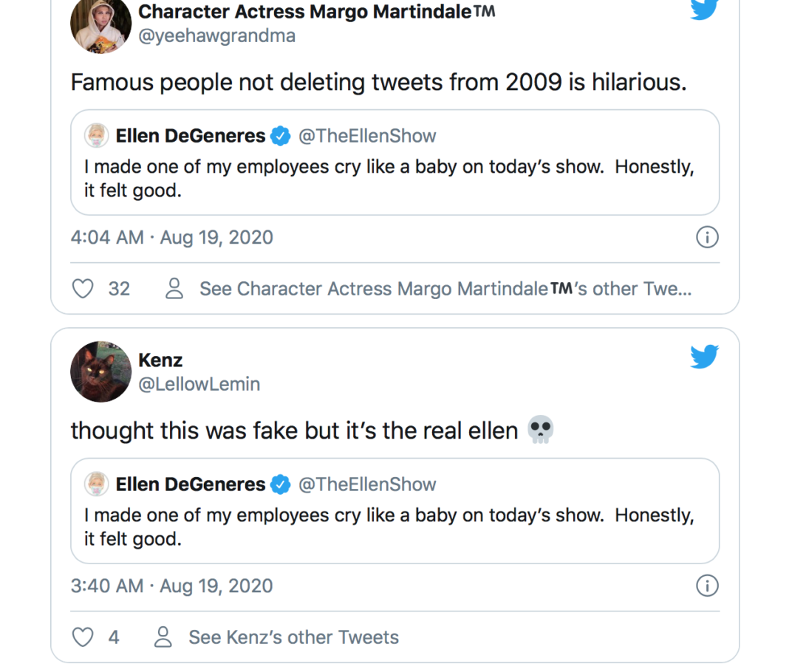The width and height of the screenshot is (789, 672).
Task: Click the person icon next to Margo Martindale's Tweets link
Action: pos(174,289)
